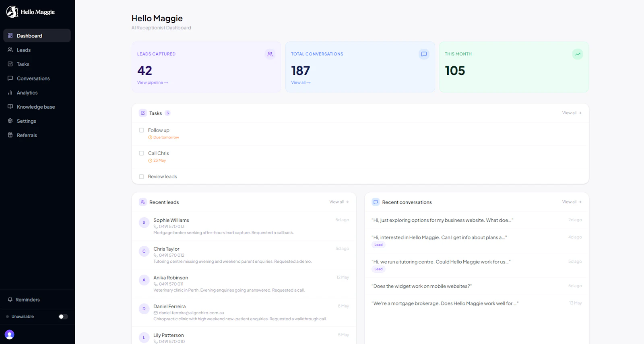Click the chat icon on Total Conversations card
The width and height of the screenshot is (644, 344).
click(424, 54)
